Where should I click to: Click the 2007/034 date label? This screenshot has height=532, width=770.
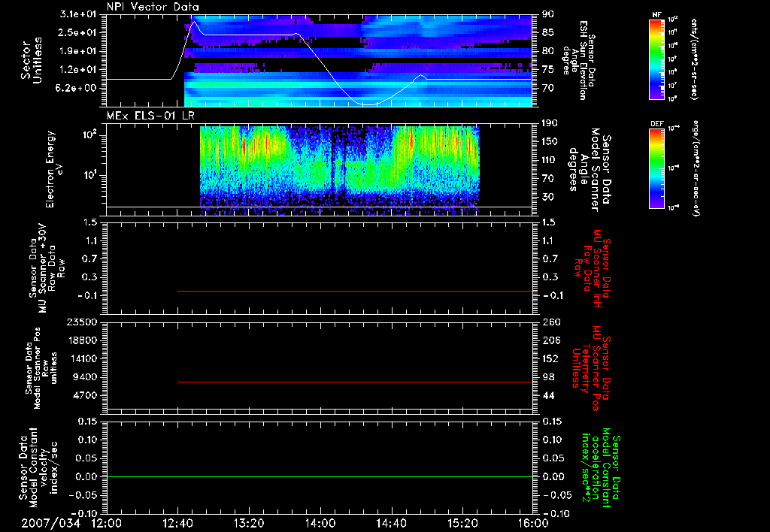(x=50, y=523)
